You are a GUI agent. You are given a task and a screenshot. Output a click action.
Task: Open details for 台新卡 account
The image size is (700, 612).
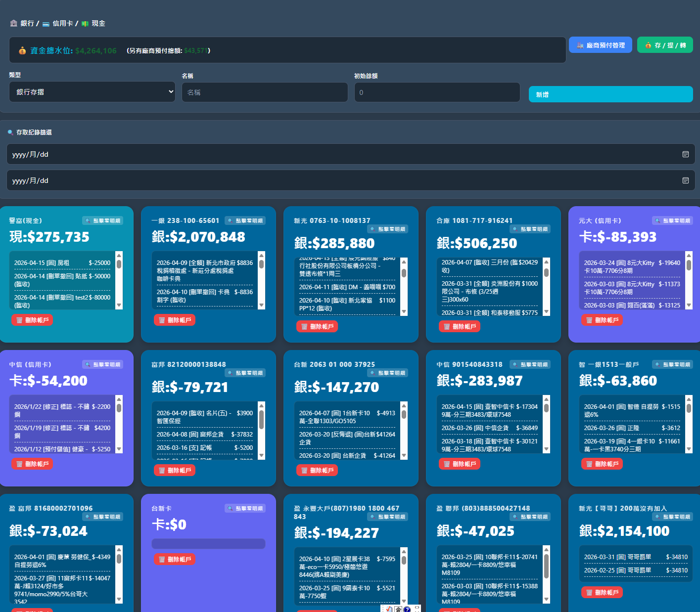245,508
